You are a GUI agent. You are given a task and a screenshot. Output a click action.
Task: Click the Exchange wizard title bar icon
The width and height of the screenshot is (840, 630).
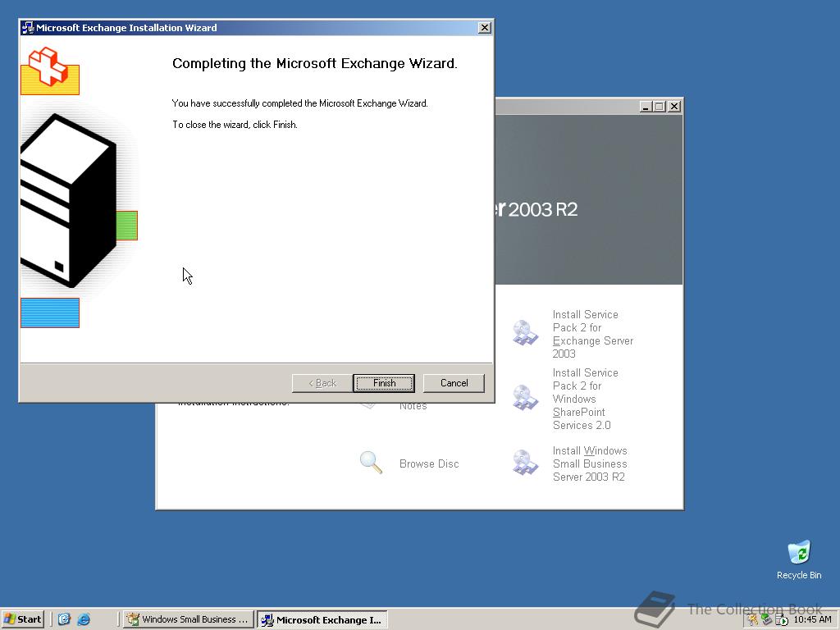click(28, 28)
